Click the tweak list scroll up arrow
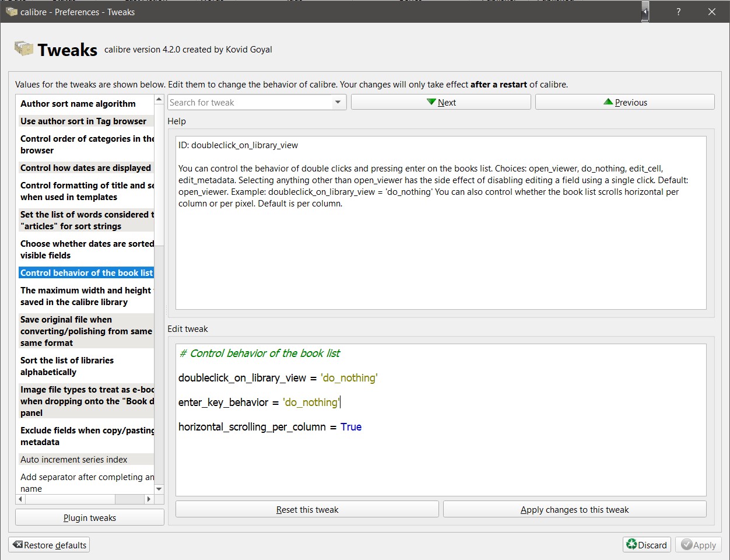 tap(159, 100)
